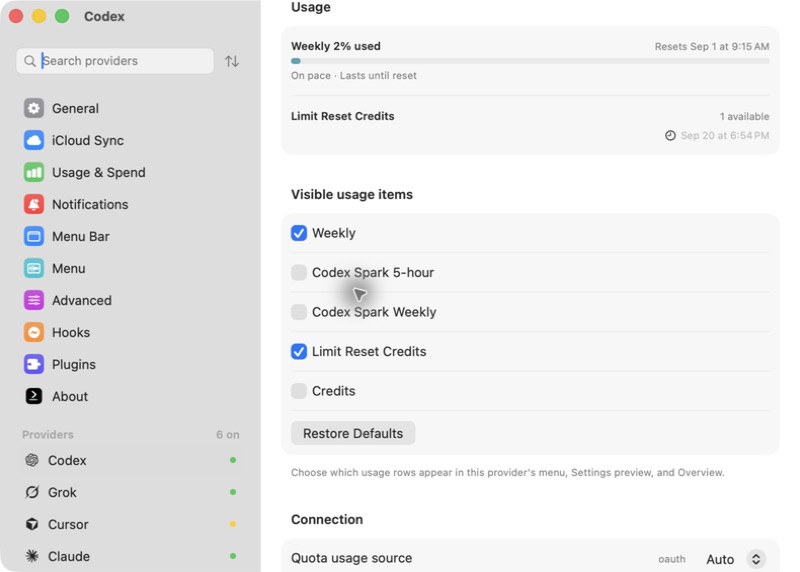Open the About section label
The height and width of the screenshot is (572, 800).
point(70,396)
